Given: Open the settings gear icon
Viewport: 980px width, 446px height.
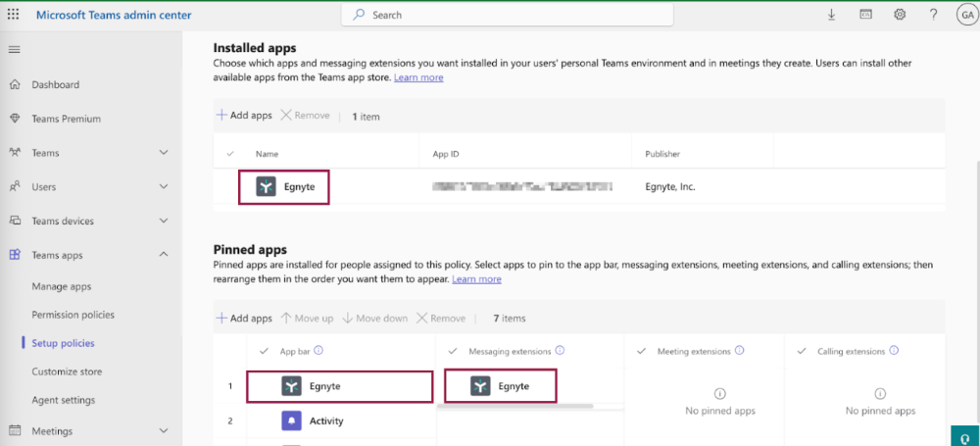Looking at the screenshot, I should point(900,15).
